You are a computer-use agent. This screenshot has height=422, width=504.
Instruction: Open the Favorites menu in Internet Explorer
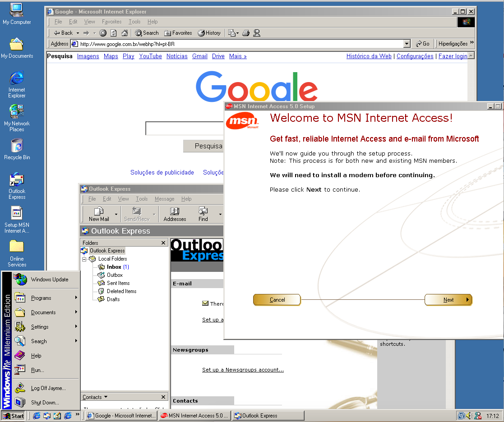point(111,22)
